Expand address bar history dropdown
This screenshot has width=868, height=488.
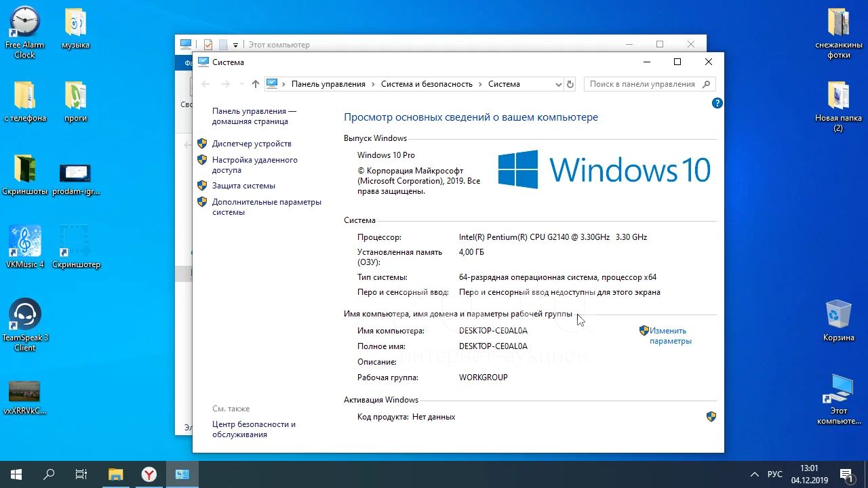[x=558, y=84]
